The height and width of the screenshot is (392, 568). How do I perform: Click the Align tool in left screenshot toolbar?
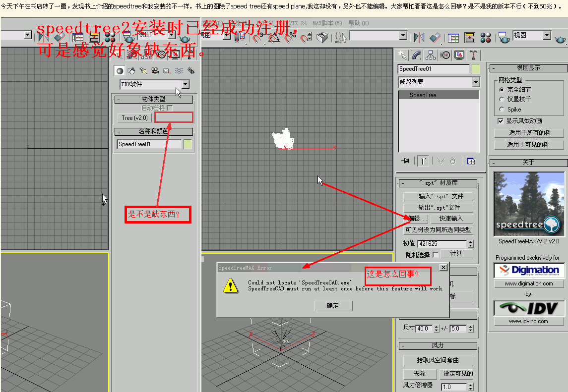click(x=60, y=37)
